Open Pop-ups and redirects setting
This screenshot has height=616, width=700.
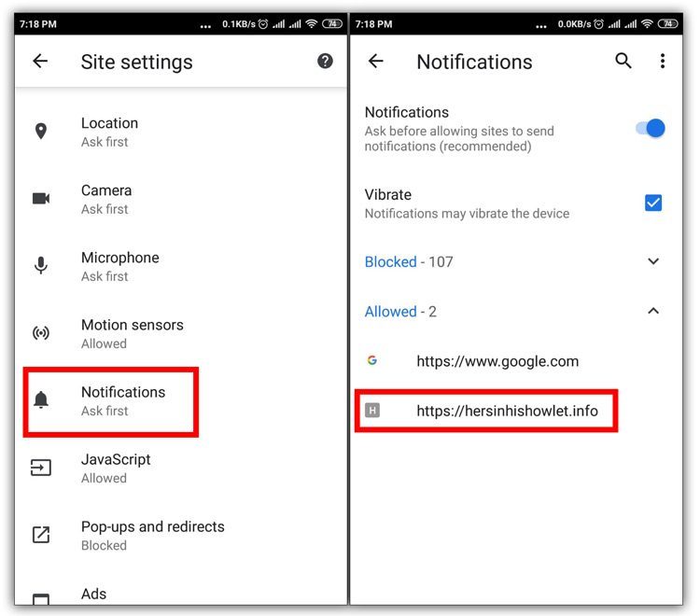[181, 535]
